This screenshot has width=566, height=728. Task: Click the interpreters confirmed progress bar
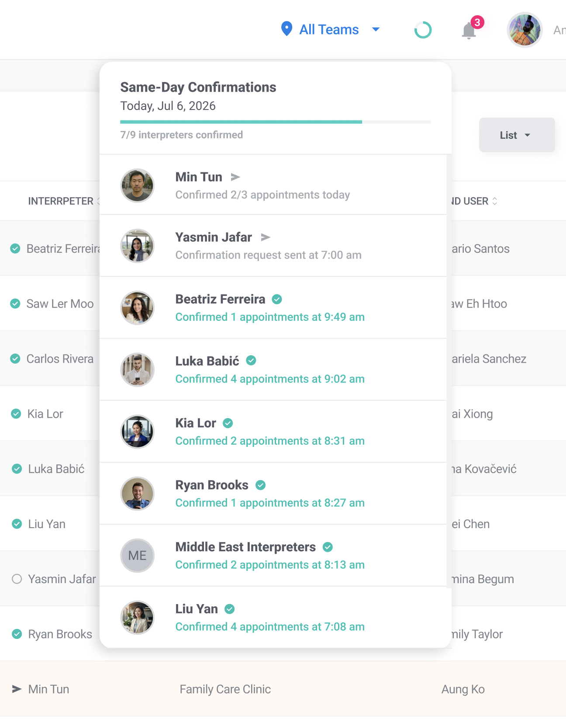tap(275, 122)
